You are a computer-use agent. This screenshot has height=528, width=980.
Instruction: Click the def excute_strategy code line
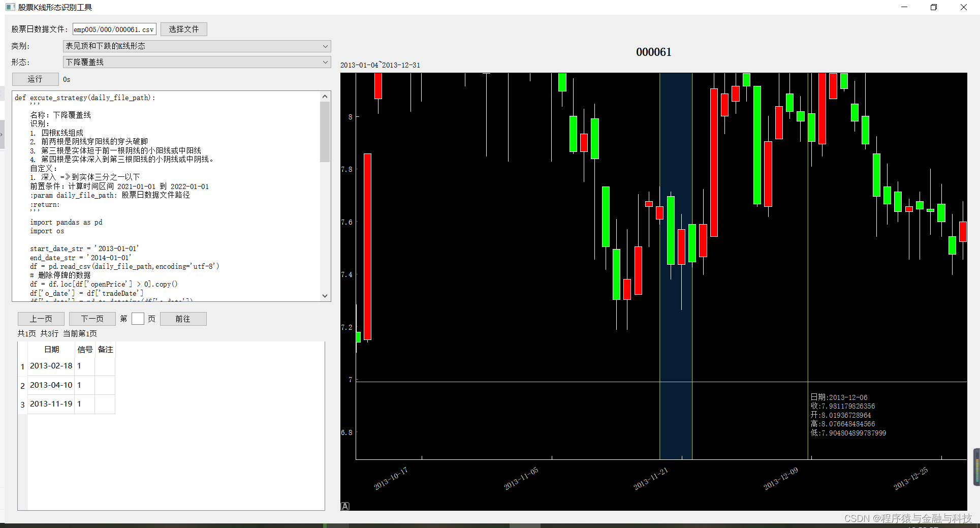tap(85, 98)
